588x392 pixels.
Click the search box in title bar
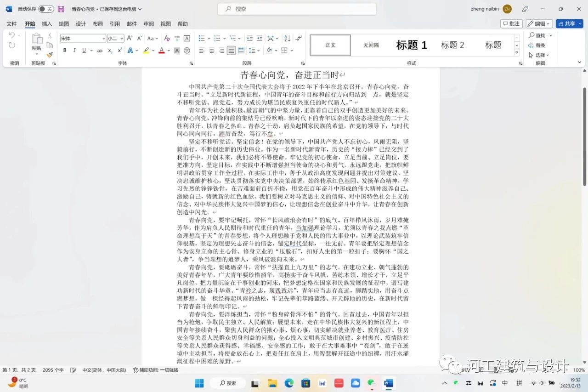coord(297,9)
